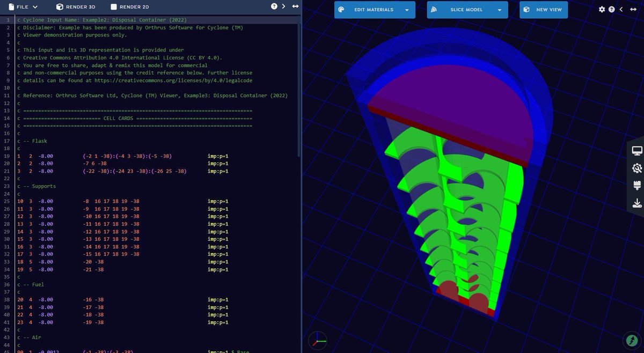The width and height of the screenshot is (644, 353).
Task: Click 'Viewer demonstration purposes only.' line
Action: (x=72, y=35)
